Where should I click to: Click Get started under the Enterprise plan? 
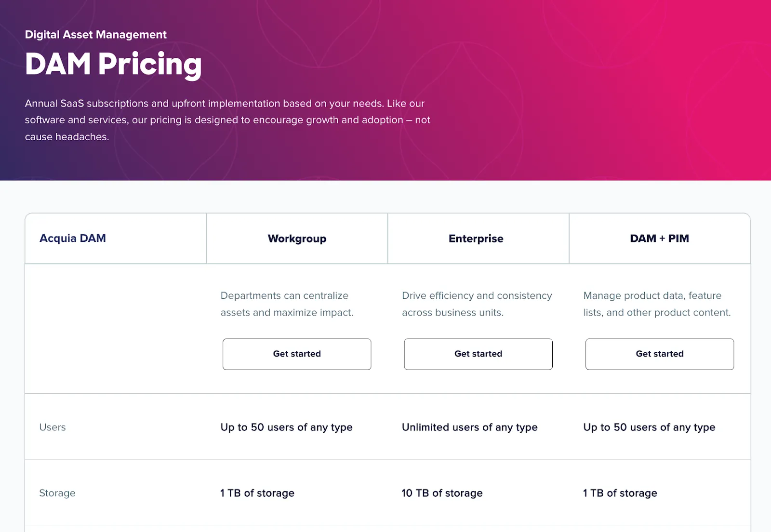pos(478,354)
